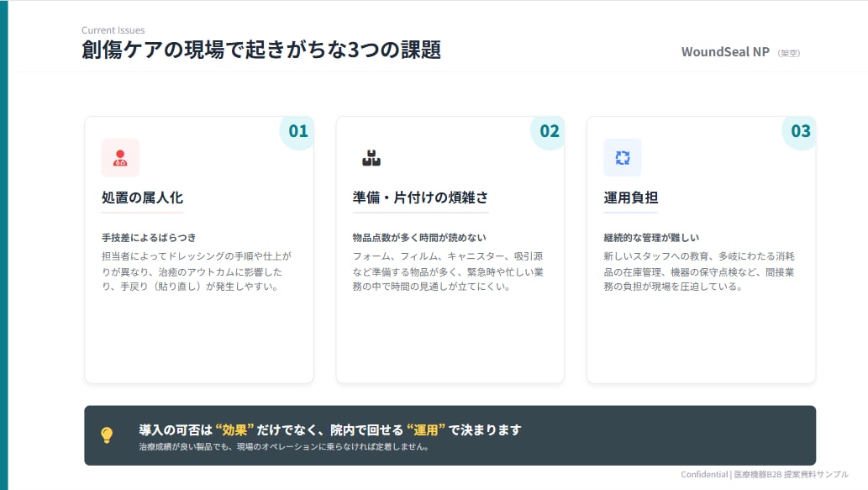This screenshot has width=868, height=490.
Task: Click the paragraph starting '担当者によってドレッシング'
Action: (x=197, y=271)
